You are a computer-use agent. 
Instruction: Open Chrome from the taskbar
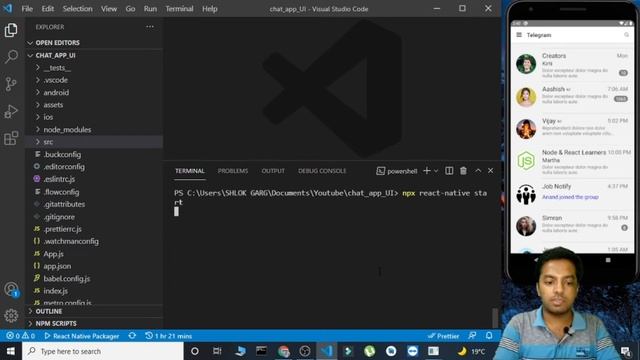click(x=283, y=351)
